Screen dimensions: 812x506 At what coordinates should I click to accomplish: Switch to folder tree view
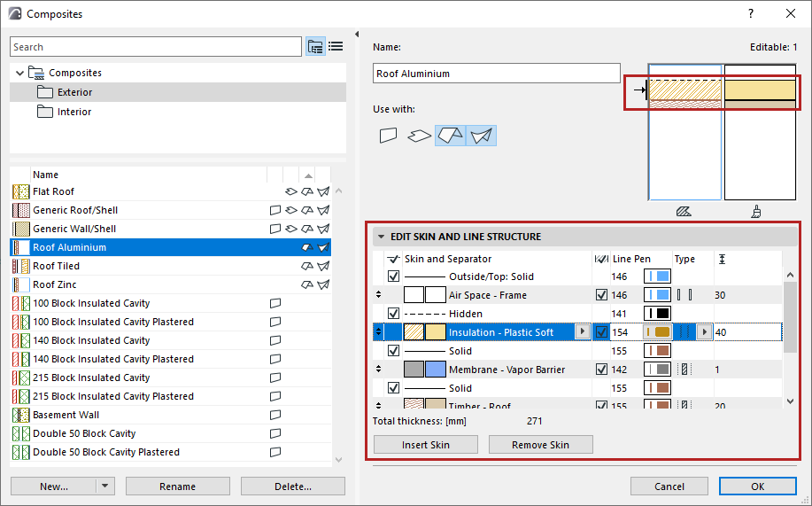point(315,47)
